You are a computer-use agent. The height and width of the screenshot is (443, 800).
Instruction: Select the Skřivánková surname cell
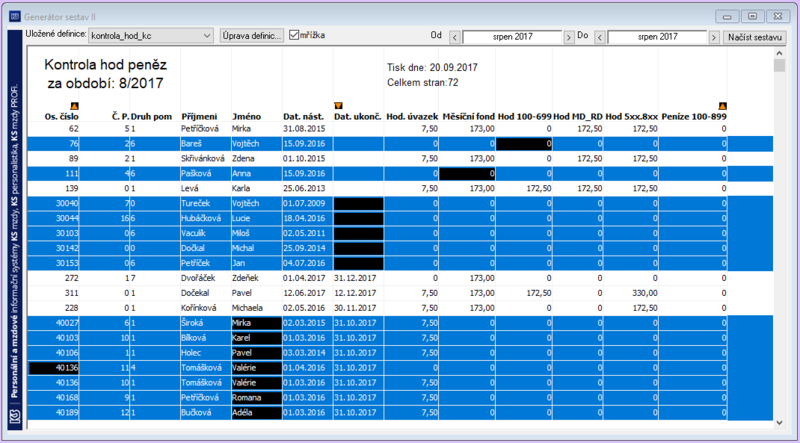[x=205, y=159]
